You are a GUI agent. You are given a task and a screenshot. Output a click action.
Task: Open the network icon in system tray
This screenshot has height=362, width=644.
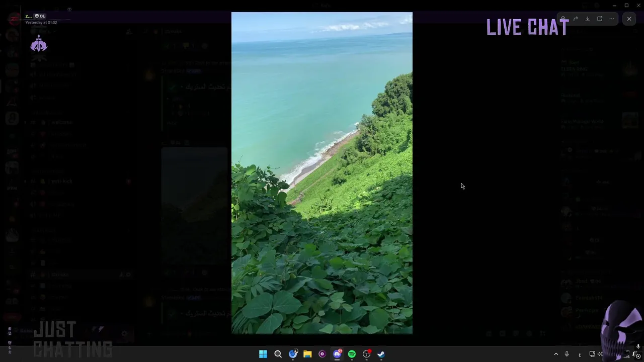pos(592,354)
